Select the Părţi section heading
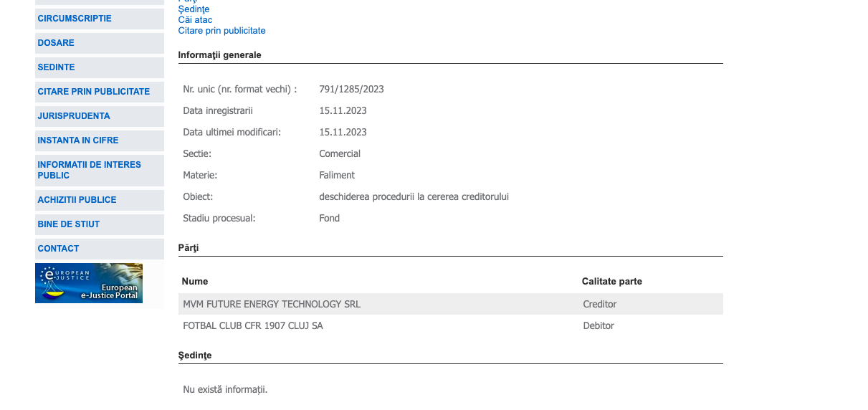 189,248
